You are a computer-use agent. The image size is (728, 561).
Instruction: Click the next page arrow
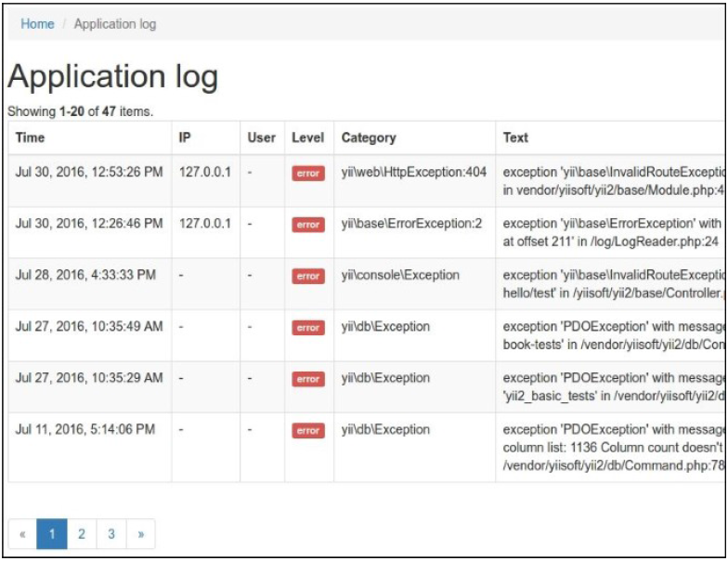(x=141, y=534)
